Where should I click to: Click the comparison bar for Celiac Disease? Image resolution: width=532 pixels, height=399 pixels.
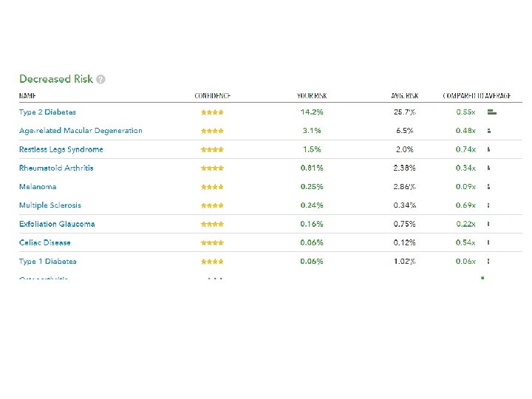coord(488,242)
